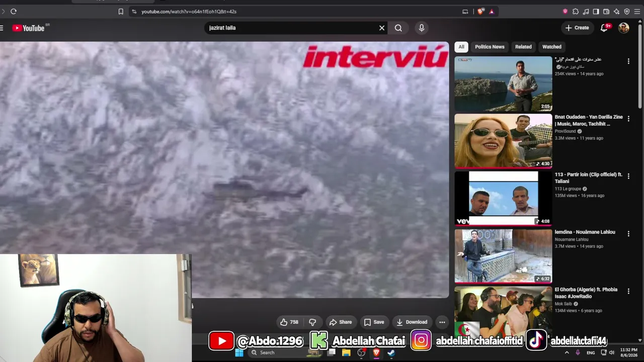Select the 'All' filter chip

coord(461,47)
